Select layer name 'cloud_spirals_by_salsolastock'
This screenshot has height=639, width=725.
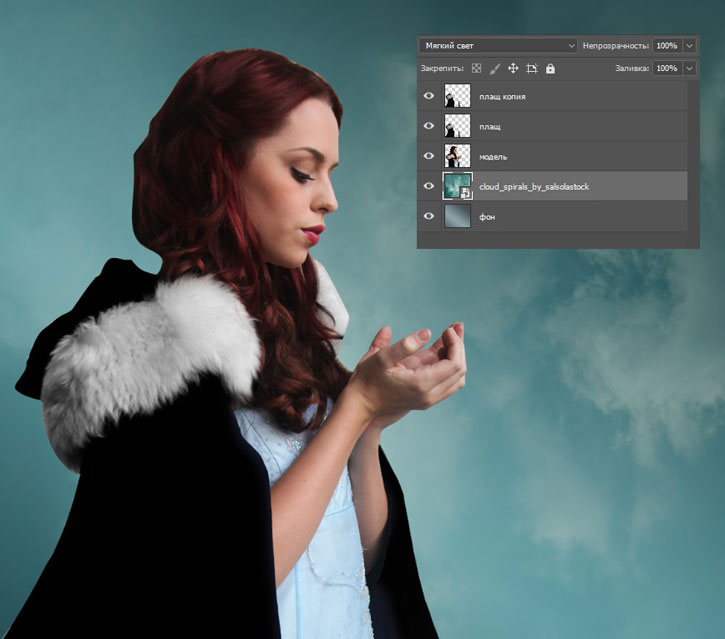tap(534, 187)
